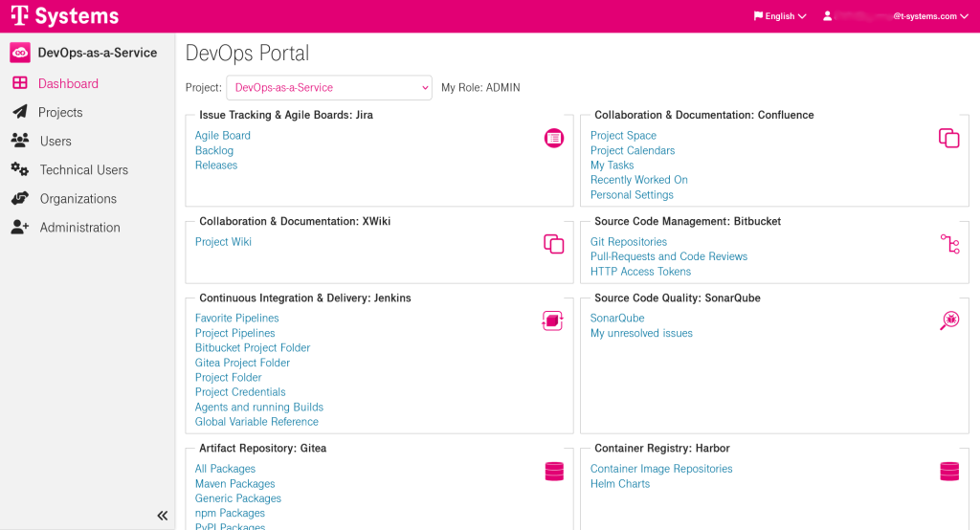Open Generic Packages link
This screenshot has width=980, height=530.
tap(238, 498)
